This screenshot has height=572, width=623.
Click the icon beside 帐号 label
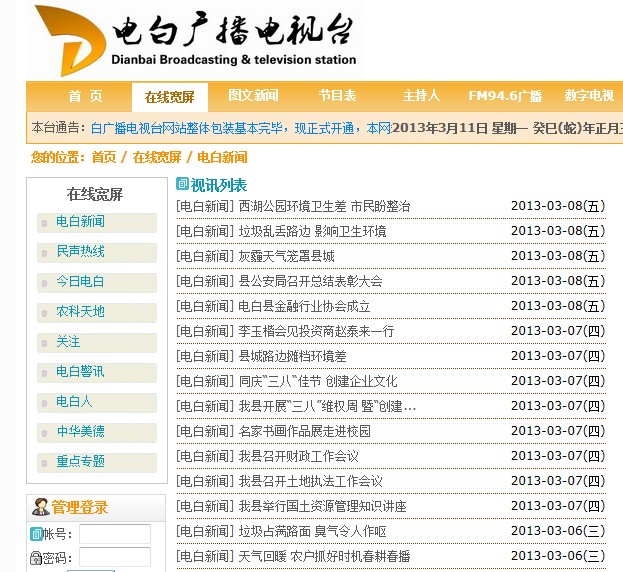tap(36, 534)
